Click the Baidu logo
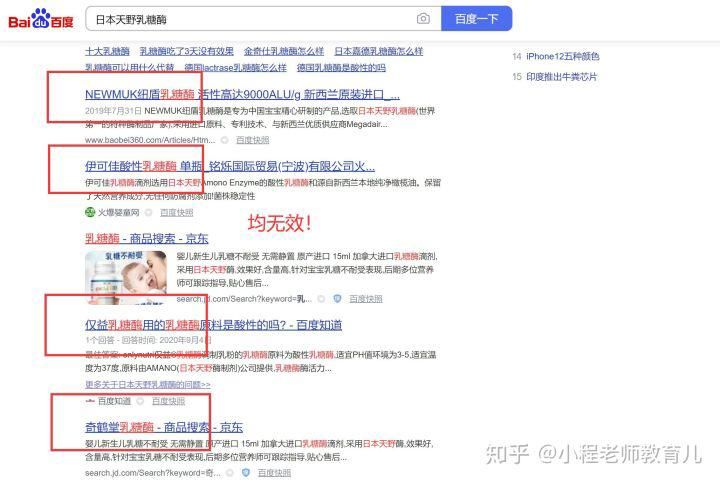The width and height of the screenshot is (720, 483). coord(41,19)
